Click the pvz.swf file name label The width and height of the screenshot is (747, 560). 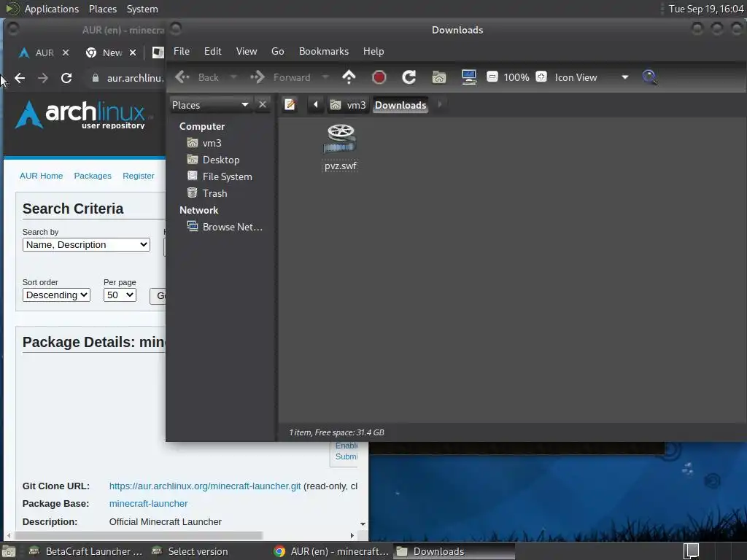[341, 166]
